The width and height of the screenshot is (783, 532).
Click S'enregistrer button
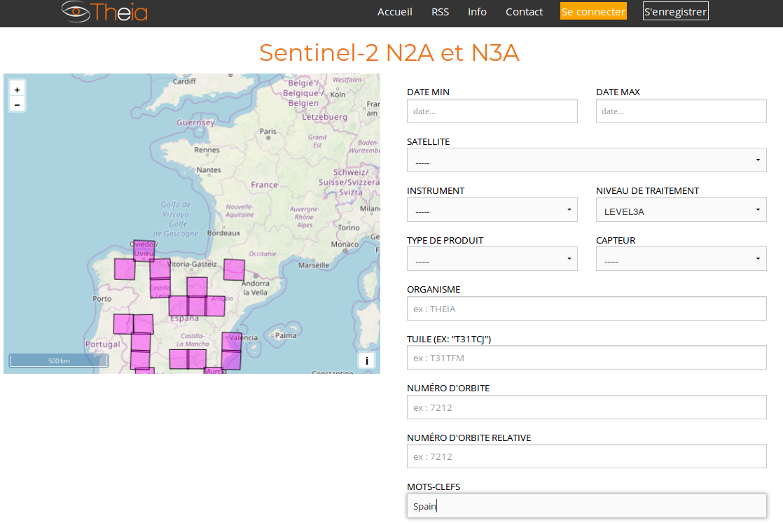tap(675, 11)
